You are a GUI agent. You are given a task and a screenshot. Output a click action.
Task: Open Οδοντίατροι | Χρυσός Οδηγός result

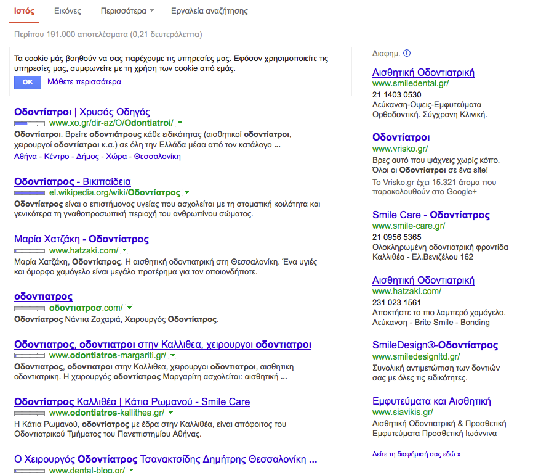pyautogui.click(x=82, y=112)
